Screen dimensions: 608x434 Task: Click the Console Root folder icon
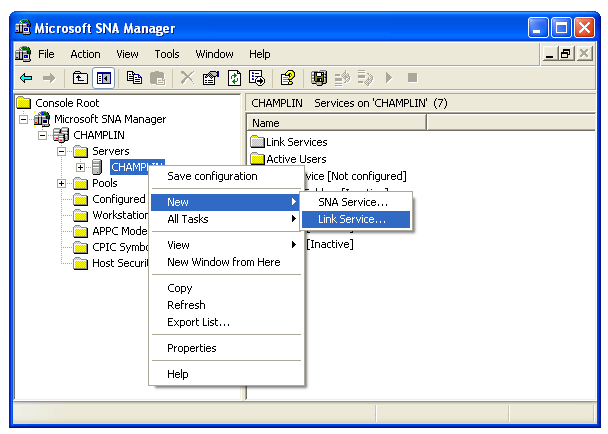point(24,103)
